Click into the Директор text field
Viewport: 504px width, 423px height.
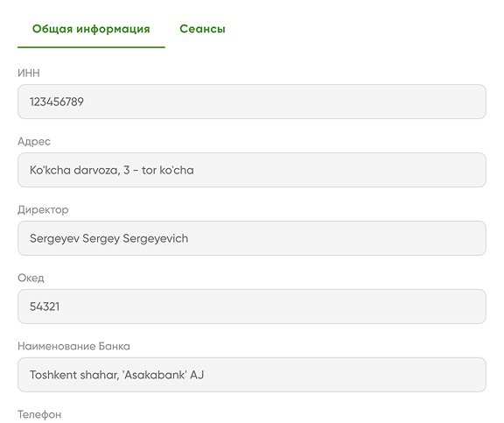pyautogui.click(x=252, y=238)
